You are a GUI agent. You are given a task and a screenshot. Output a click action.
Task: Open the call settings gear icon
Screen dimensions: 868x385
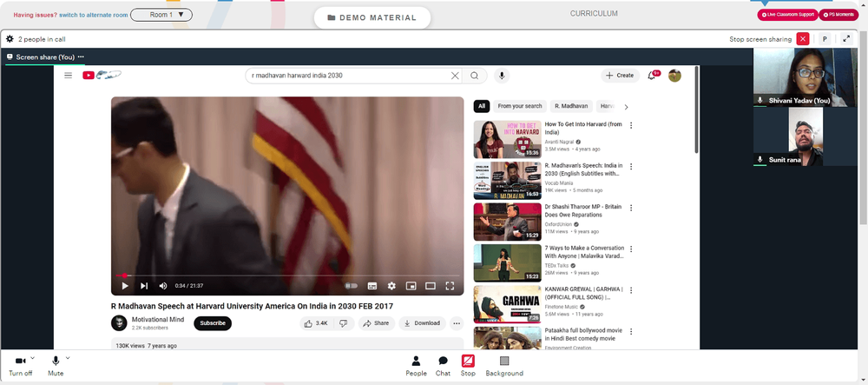(10, 39)
